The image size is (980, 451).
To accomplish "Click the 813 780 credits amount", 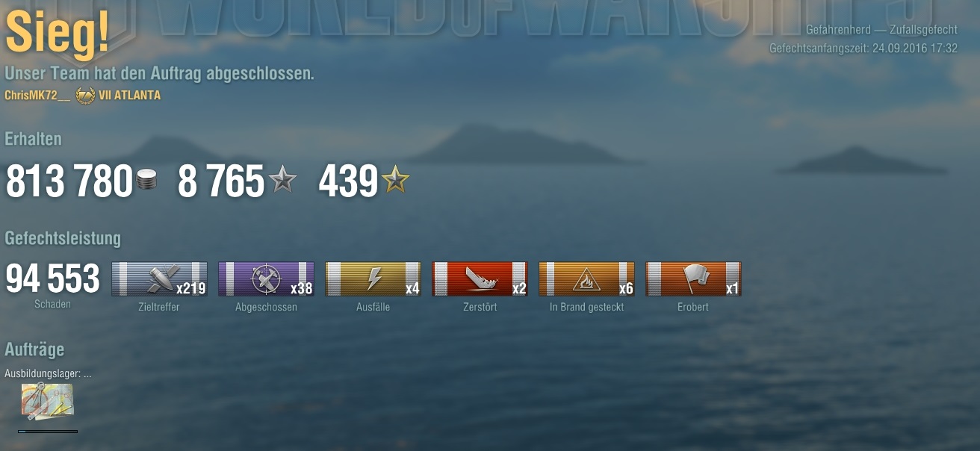I will (x=69, y=181).
